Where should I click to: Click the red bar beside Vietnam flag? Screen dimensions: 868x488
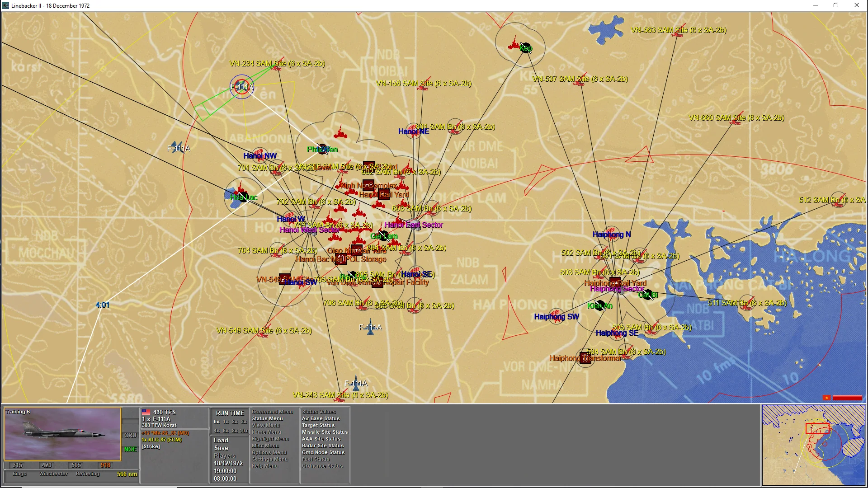coord(847,398)
